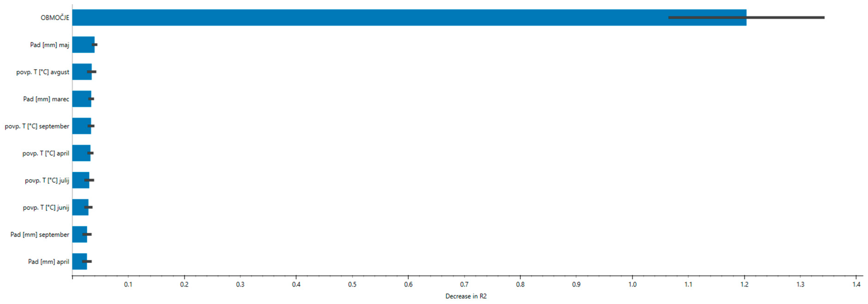
Task: Click the 1.0 tick on x-axis
Action: pyautogui.click(x=632, y=285)
